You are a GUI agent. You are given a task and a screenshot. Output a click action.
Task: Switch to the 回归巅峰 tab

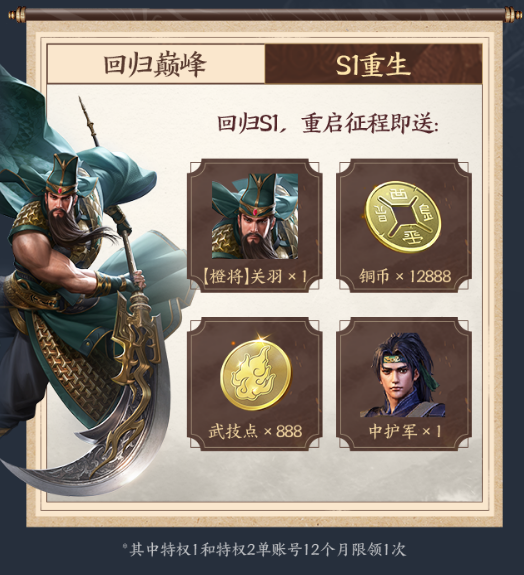tap(155, 64)
